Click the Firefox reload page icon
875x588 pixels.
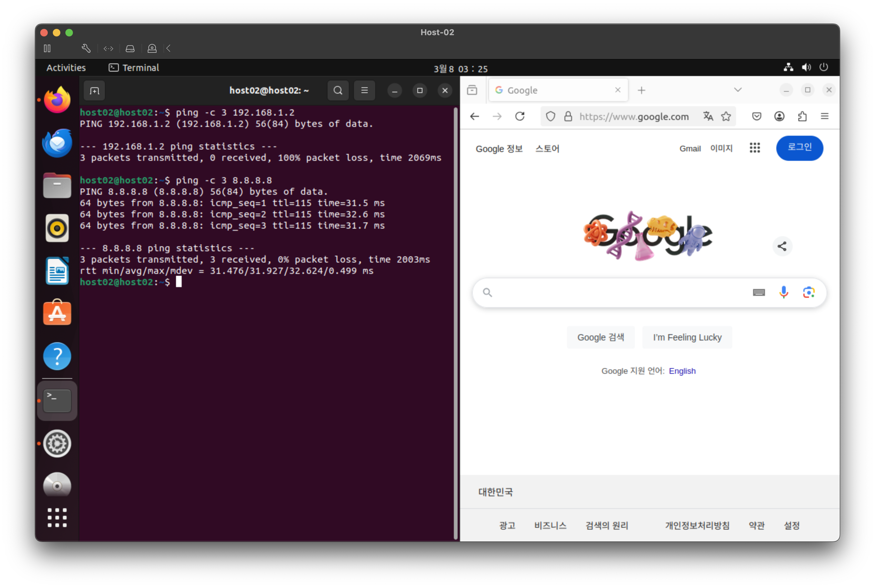point(520,117)
